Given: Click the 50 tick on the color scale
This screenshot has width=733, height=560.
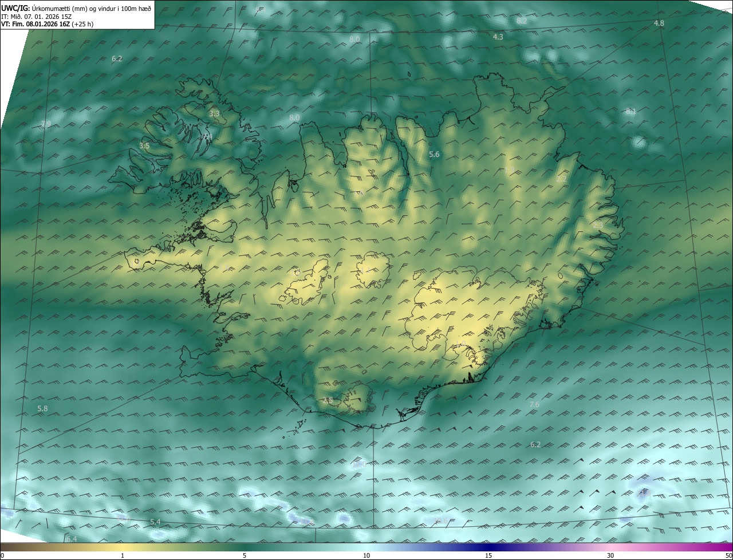Looking at the screenshot, I should tap(728, 555).
